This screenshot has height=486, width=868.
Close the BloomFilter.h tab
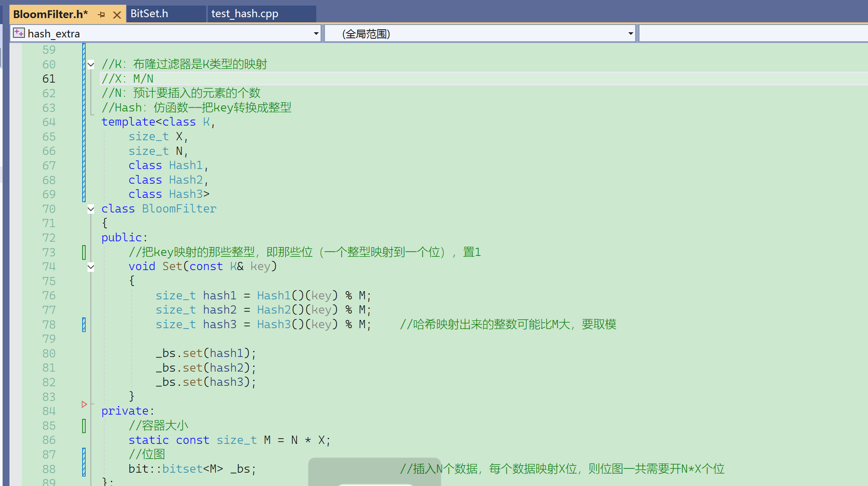click(117, 15)
